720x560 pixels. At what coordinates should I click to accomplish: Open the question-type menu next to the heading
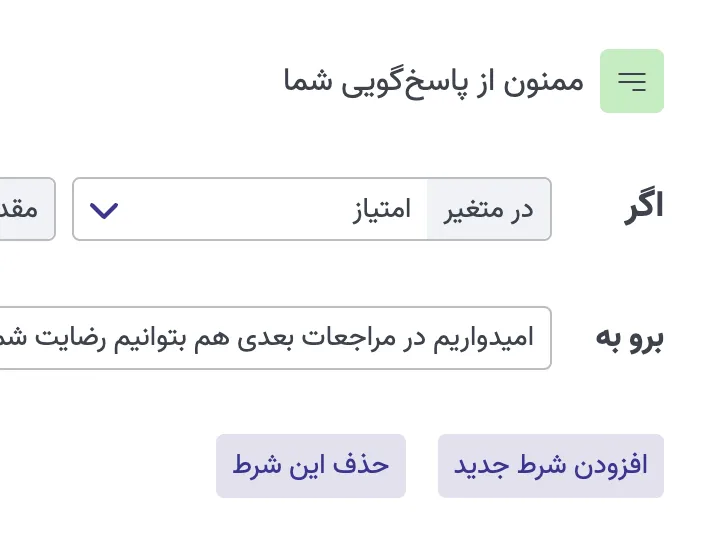pos(632,81)
